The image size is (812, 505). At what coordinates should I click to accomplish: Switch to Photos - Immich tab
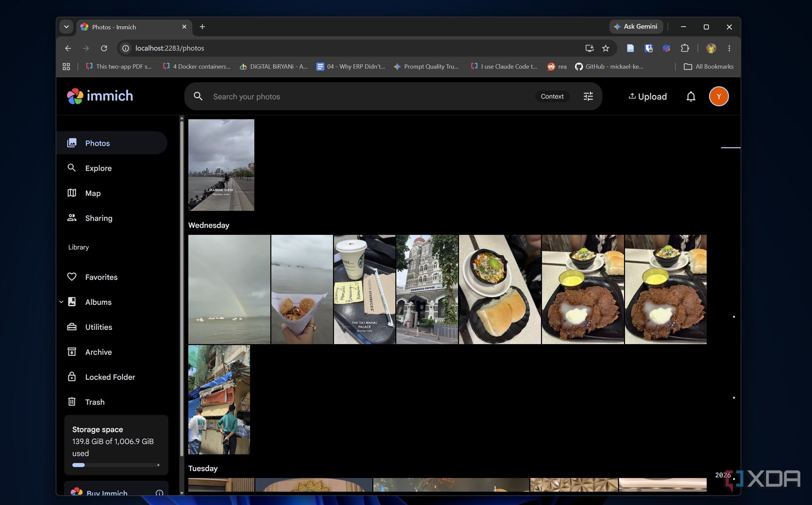pyautogui.click(x=134, y=27)
